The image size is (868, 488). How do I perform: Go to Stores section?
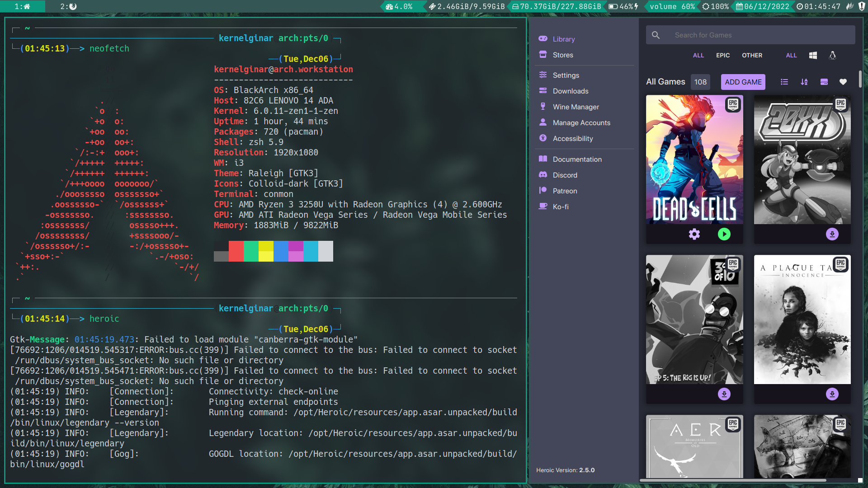click(x=563, y=55)
